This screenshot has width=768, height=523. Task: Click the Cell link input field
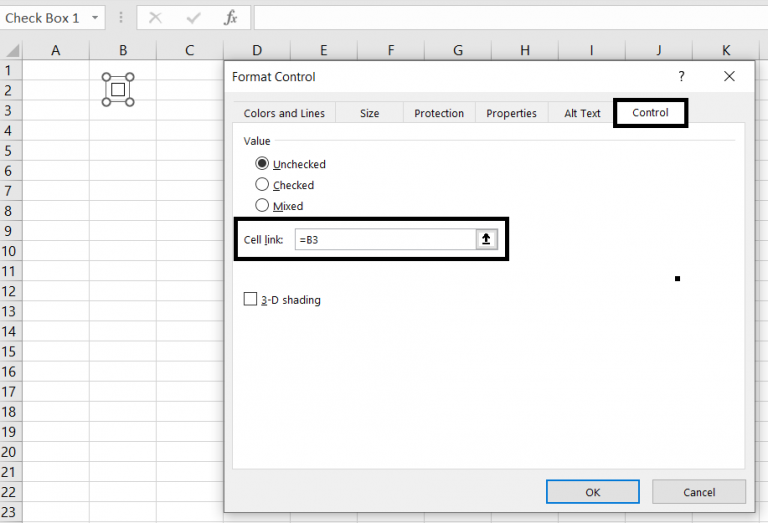(x=385, y=240)
